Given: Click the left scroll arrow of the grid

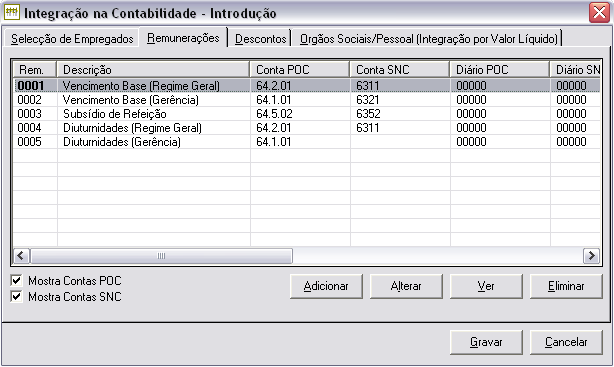Looking at the screenshot, I should pyautogui.click(x=21, y=256).
